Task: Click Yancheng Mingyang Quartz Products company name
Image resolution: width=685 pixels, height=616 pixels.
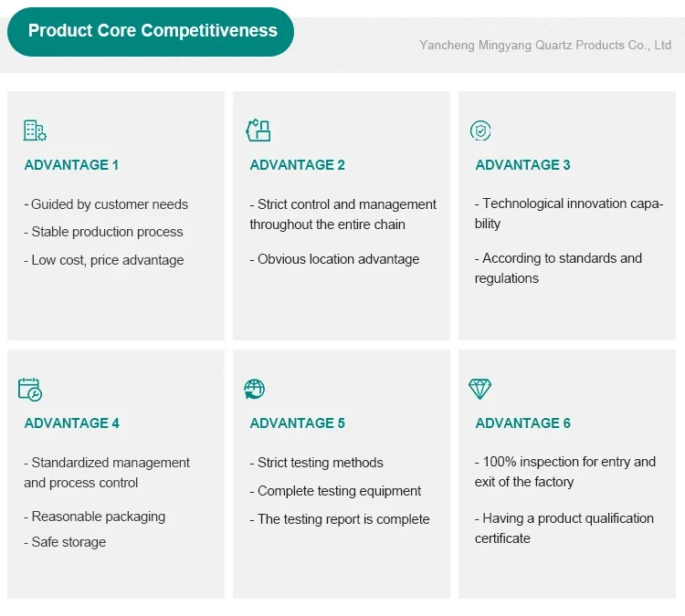Action: point(545,45)
